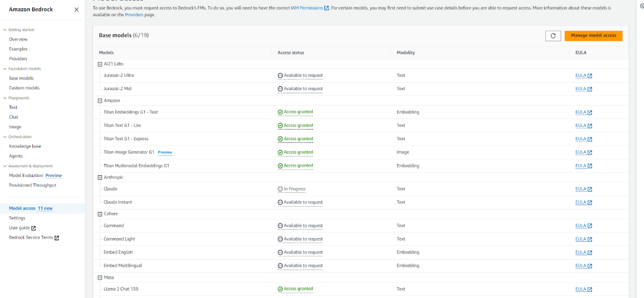Click the In Progress status icon for Claude
The width and height of the screenshot is (644, 298).
280,189
